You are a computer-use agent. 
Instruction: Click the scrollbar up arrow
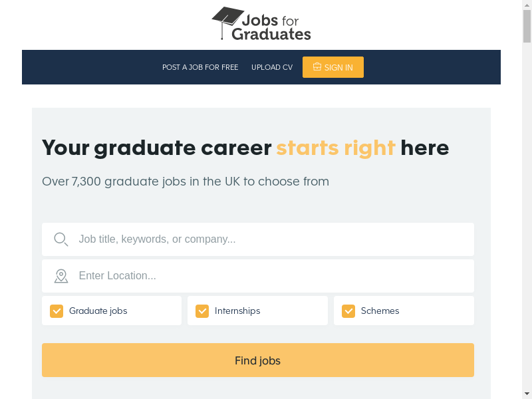[527, 5]
